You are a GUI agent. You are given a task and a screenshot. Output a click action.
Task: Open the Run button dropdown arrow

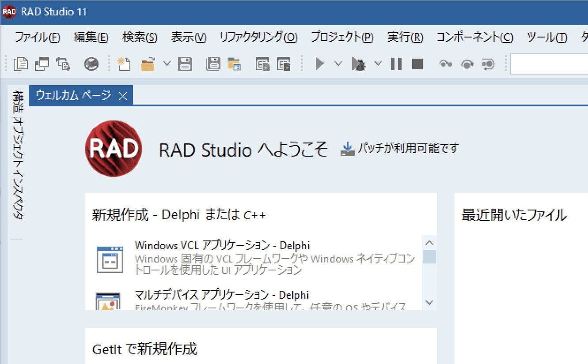click(338, 64)
